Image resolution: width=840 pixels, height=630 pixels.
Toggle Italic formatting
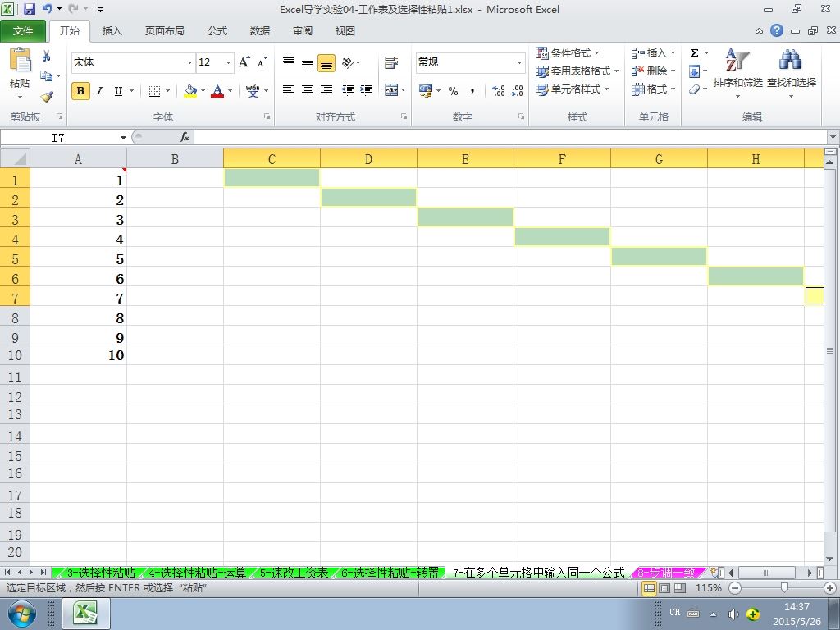(x=99, y=91)
